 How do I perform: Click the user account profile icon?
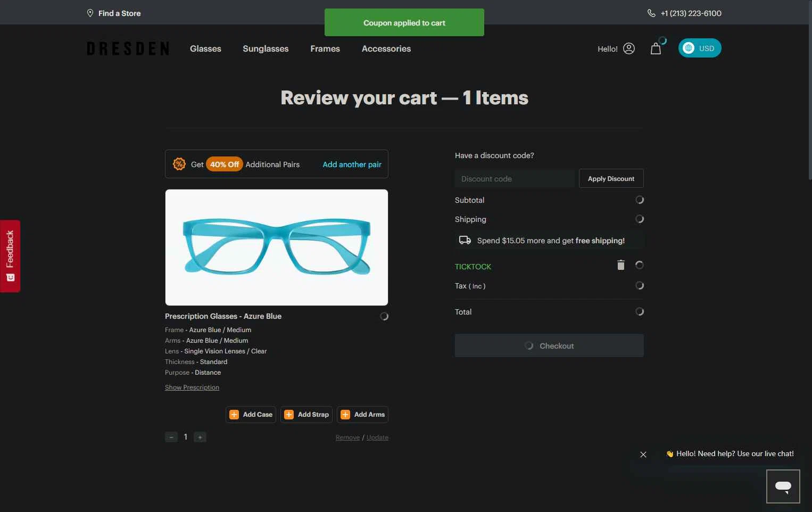pos(629,48)
